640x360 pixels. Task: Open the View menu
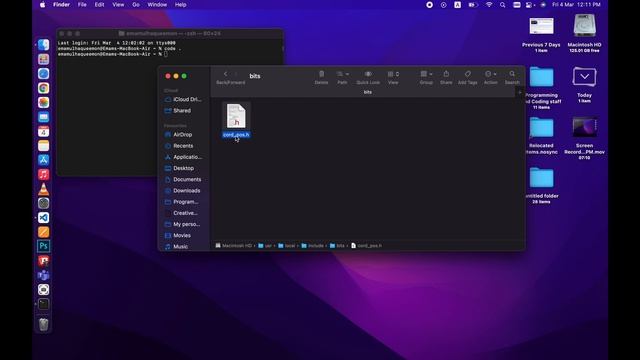[x=118, y=4]
